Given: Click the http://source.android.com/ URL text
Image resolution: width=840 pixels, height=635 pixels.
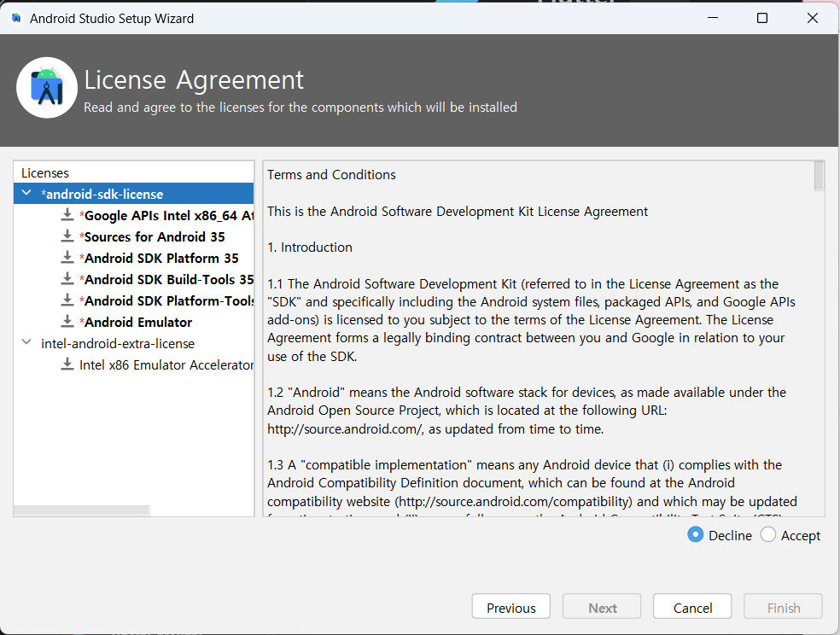Looking at the screenshot, I should [x=346, y=429].
